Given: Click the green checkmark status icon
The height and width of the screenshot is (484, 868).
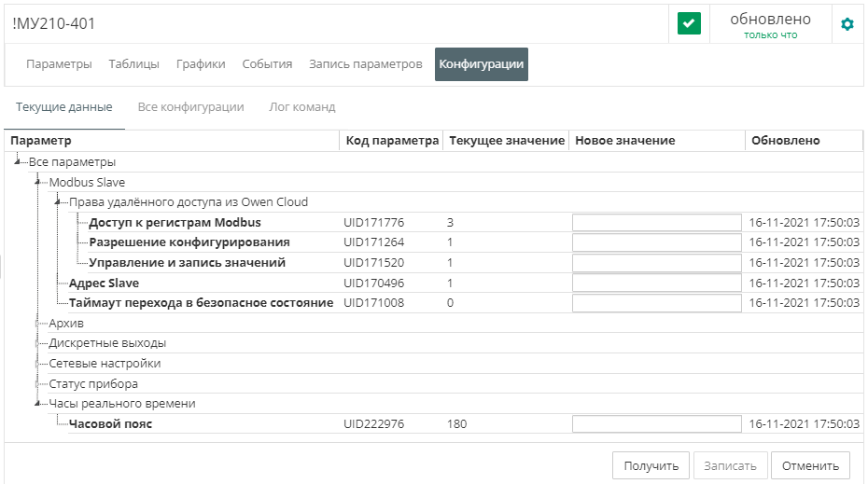Looking at the screenshot, I should (689, 24).
